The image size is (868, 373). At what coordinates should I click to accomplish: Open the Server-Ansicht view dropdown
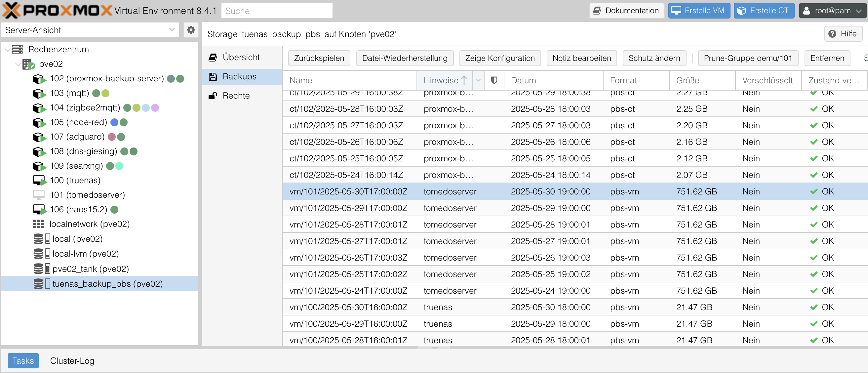(x=90, y=30)
